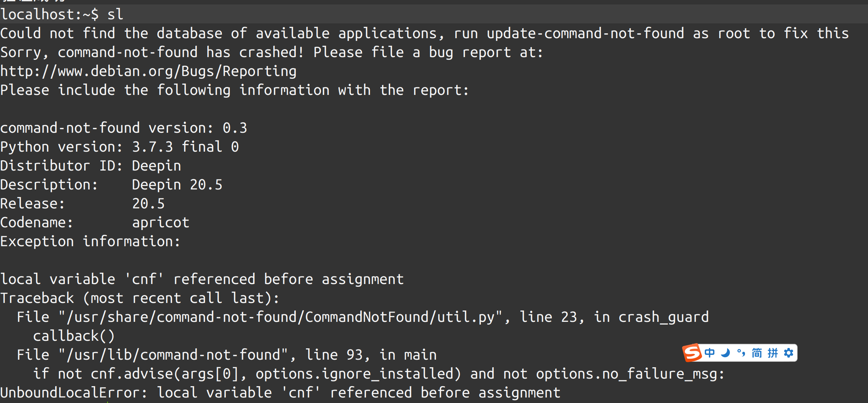Click the 拼 pinyin input mode icon
868x403 pixels.
(772, 353)
